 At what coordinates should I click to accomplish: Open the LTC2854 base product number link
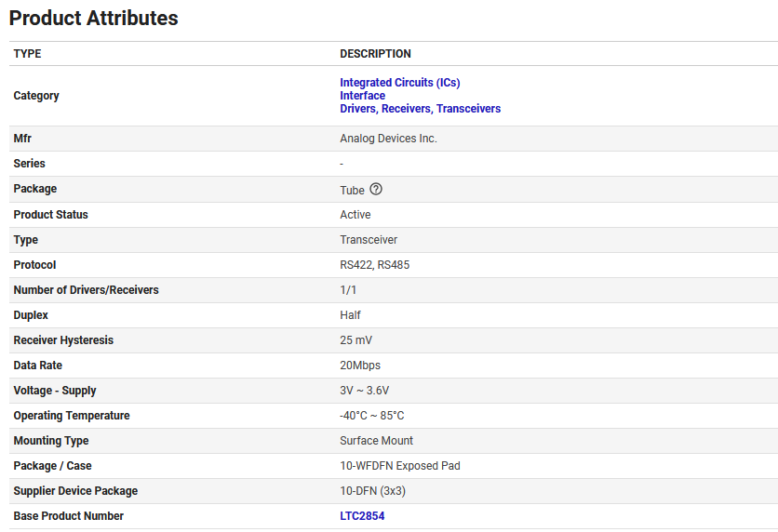[x=362, y=516]
